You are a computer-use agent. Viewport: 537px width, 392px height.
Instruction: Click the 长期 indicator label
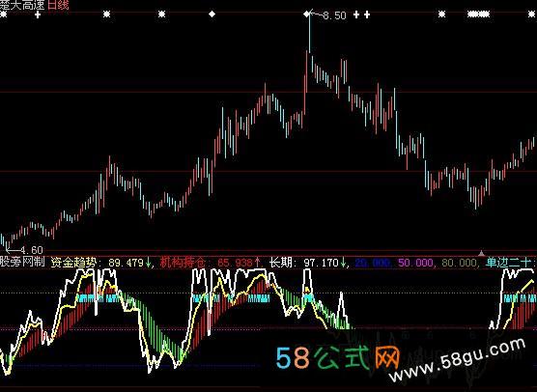280,263
